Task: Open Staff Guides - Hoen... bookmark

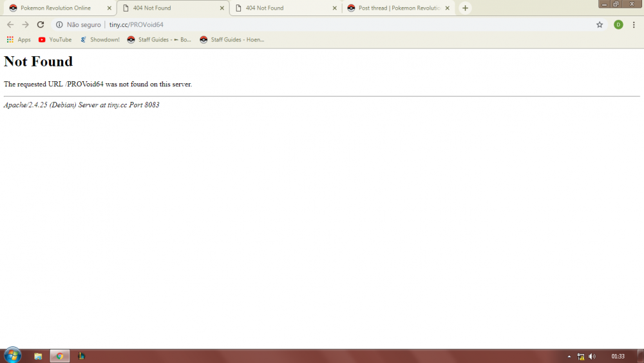Action: tap(232, 39)
